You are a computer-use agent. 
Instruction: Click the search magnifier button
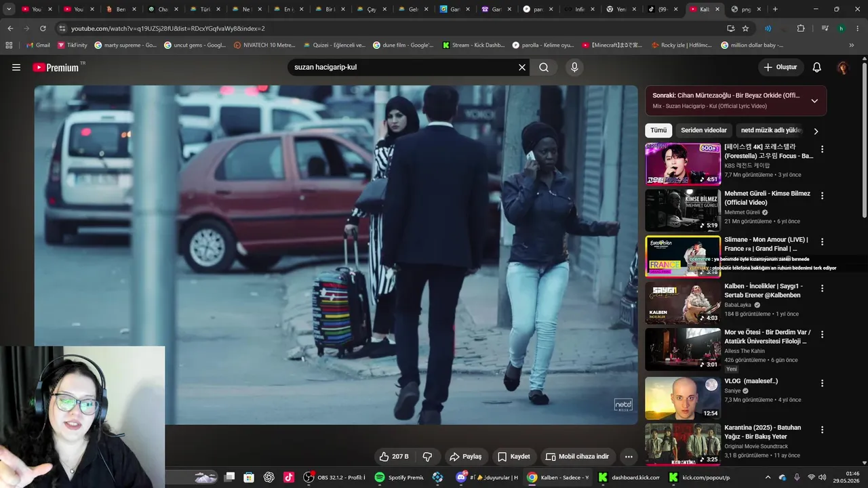[x=544, y=67]
